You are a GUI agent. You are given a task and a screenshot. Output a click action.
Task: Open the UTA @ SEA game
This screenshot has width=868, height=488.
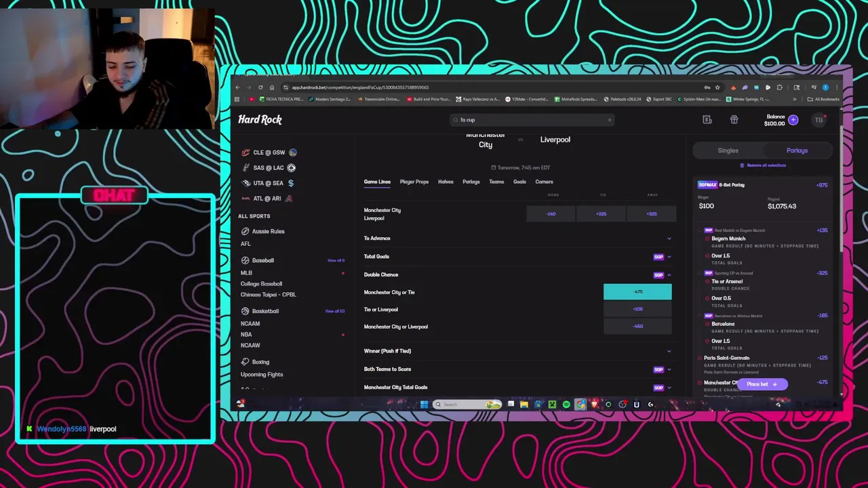point(269,183)
